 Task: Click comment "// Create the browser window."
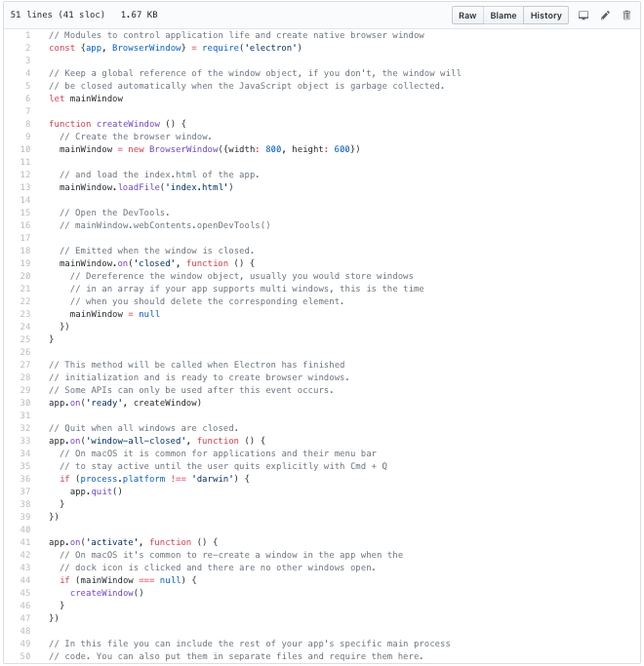tap(136, 137)
